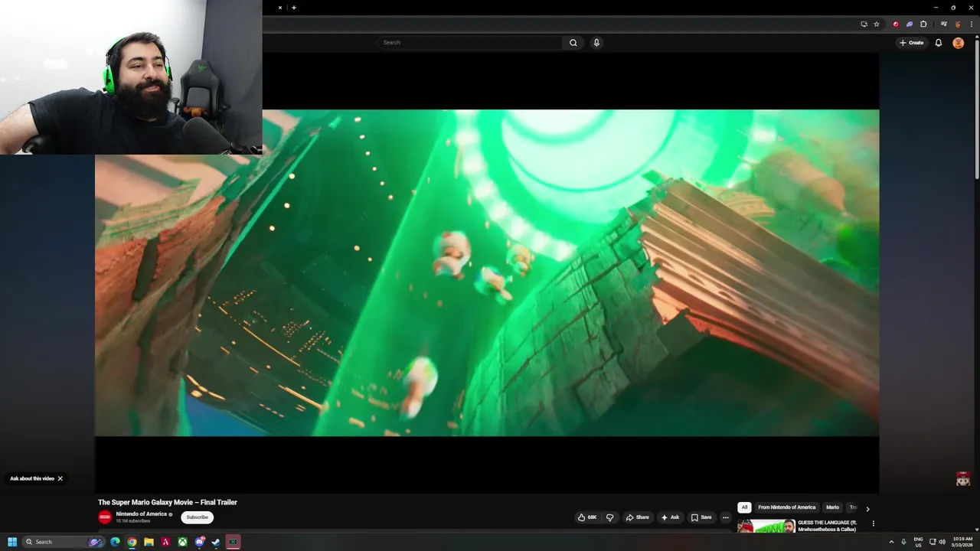Open the YouTube account avatar menu

(958, 43)
